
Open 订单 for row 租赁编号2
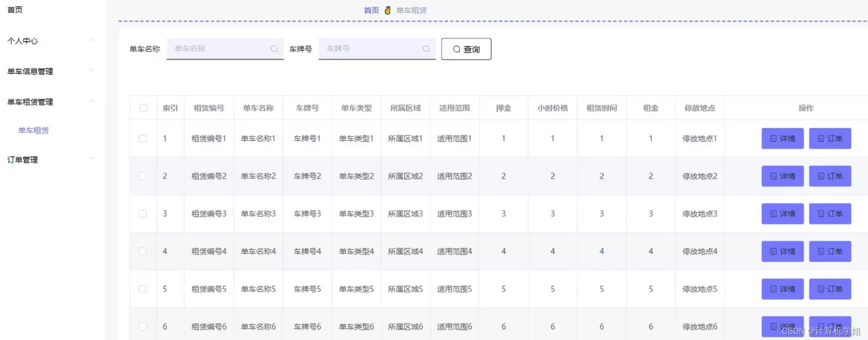click(x=830, y=176)
